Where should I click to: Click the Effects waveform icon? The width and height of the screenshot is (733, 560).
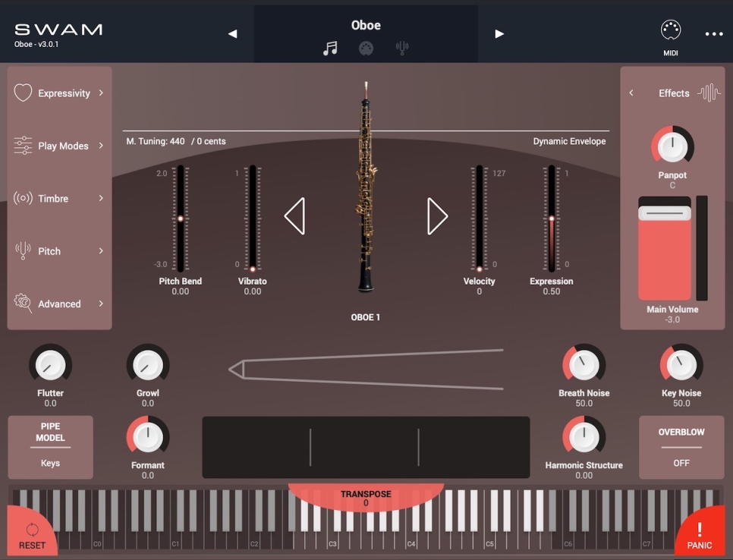pos(709,93)
